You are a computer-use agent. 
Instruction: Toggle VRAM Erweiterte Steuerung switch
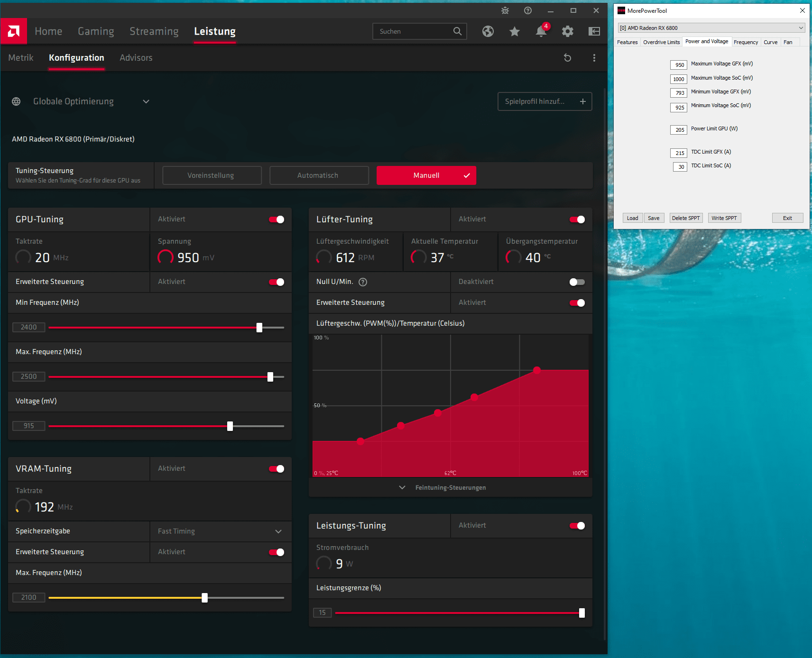pyautogui.click(x=277, y=552)
